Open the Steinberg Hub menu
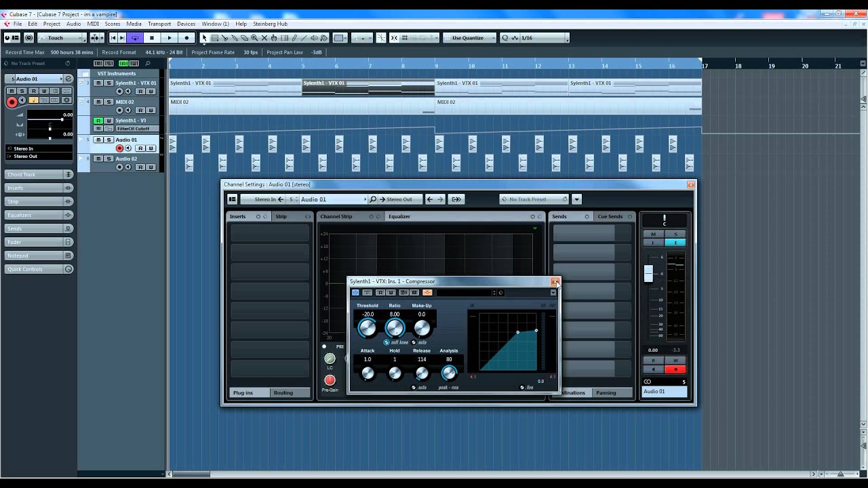Screen dimensions: 868x488 point(271,24)
